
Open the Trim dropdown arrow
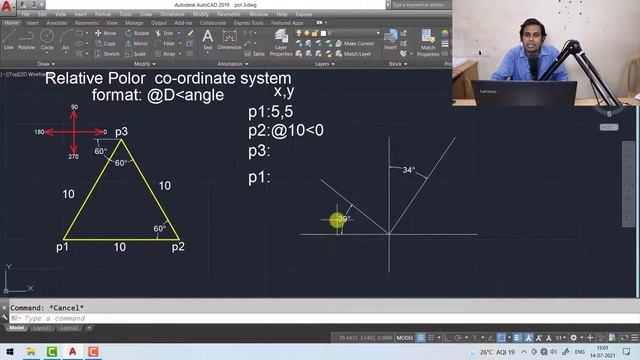tap(179, 33)
